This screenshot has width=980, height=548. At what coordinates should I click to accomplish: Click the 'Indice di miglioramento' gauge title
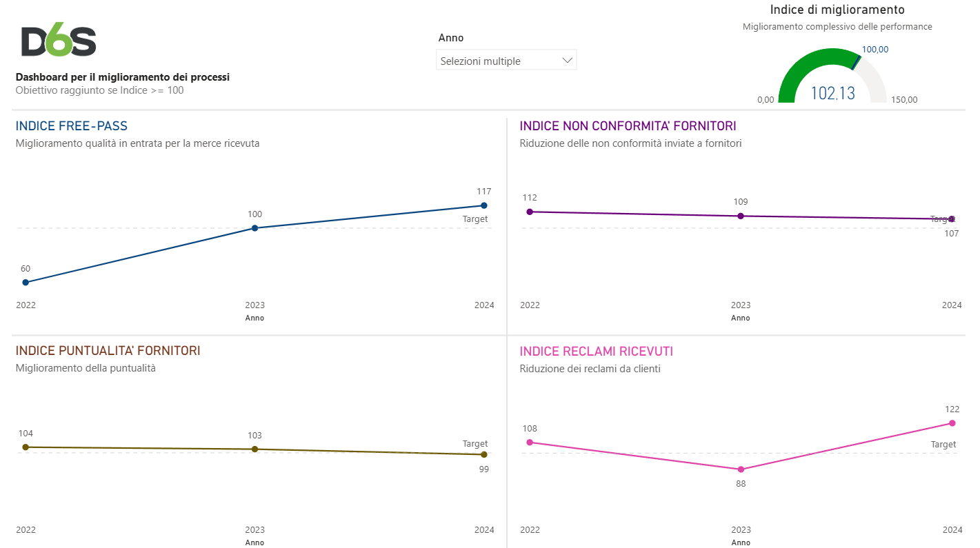tap(837, 10)
